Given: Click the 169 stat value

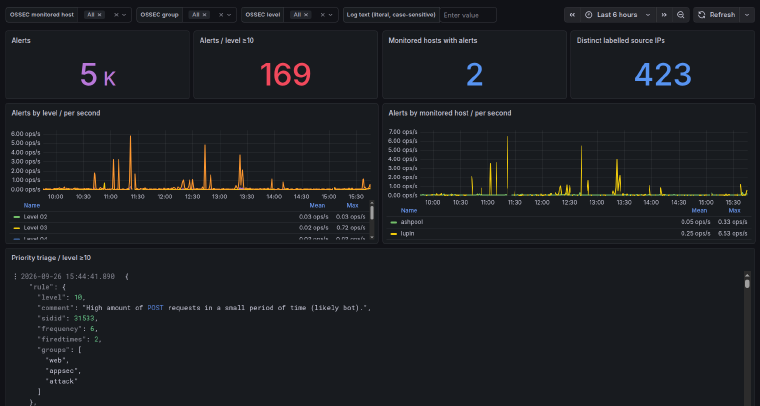Looking at the screenshot, I should (x=285, y=75).
